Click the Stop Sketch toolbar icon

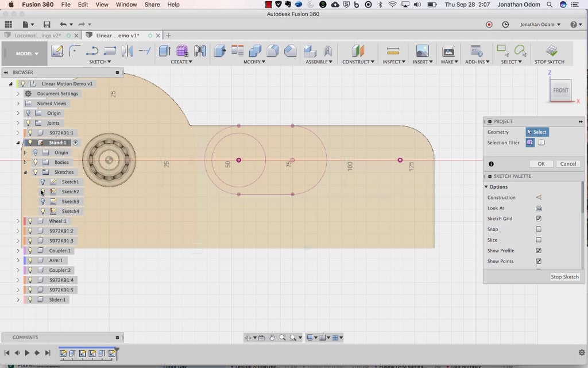click(551, 51)
